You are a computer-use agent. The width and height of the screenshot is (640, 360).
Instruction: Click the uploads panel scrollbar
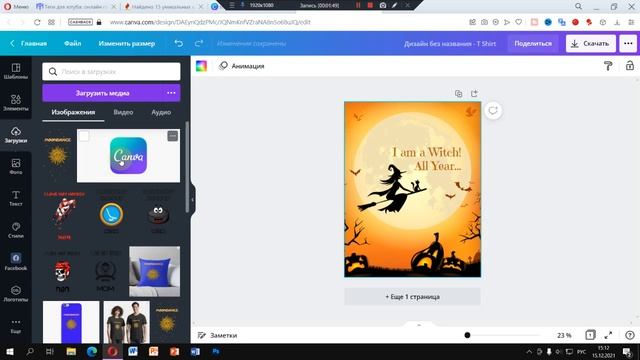point(187,167)
